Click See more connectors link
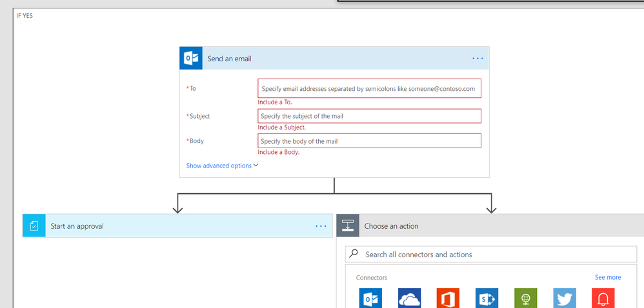The width and height of the screenshot is (644, 308). coord(608,277)
